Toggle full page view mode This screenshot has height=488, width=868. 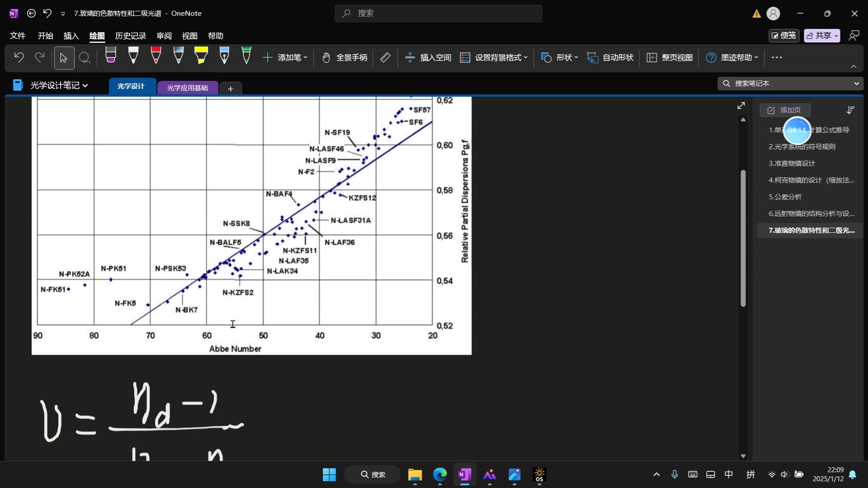pyautogui.click(x=670, y=58)
